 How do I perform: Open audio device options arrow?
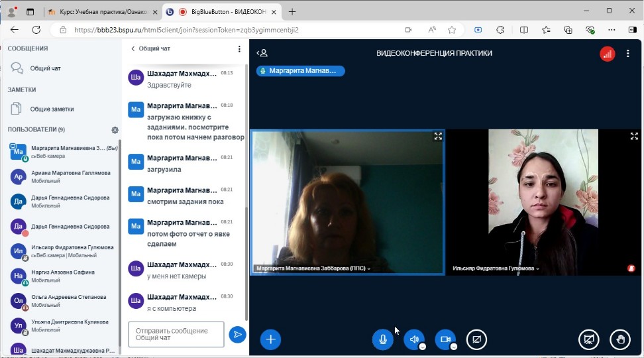(x=423, y=346)
